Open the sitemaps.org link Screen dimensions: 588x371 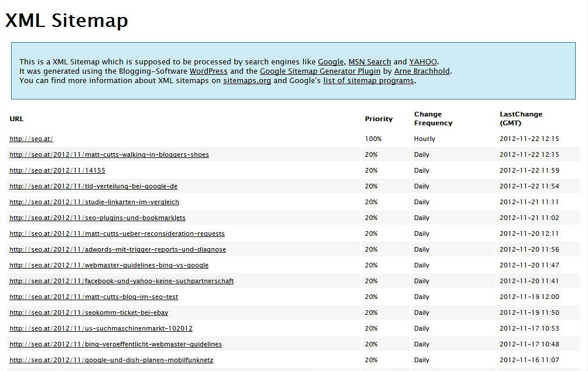(247, 81)
